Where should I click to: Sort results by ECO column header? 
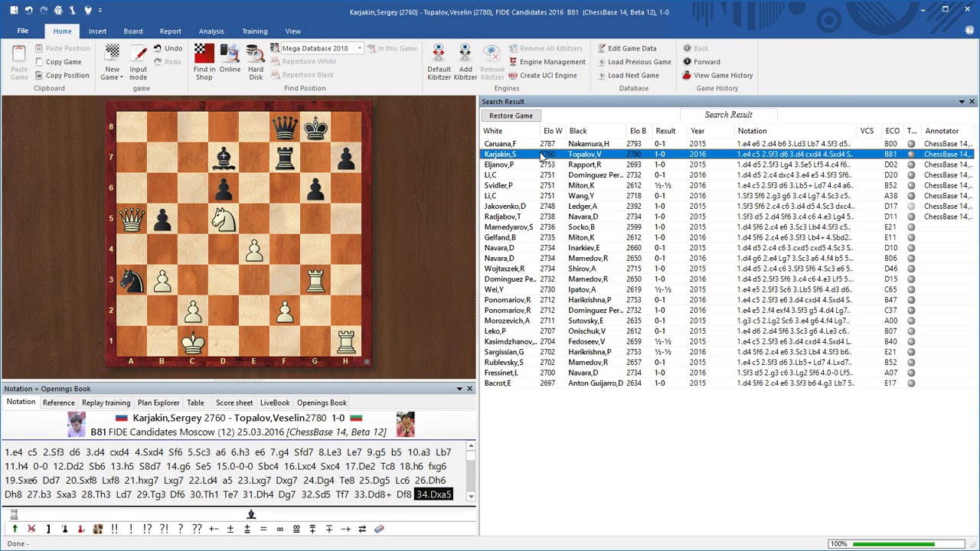pyautogui.click(x=892, y=131)
